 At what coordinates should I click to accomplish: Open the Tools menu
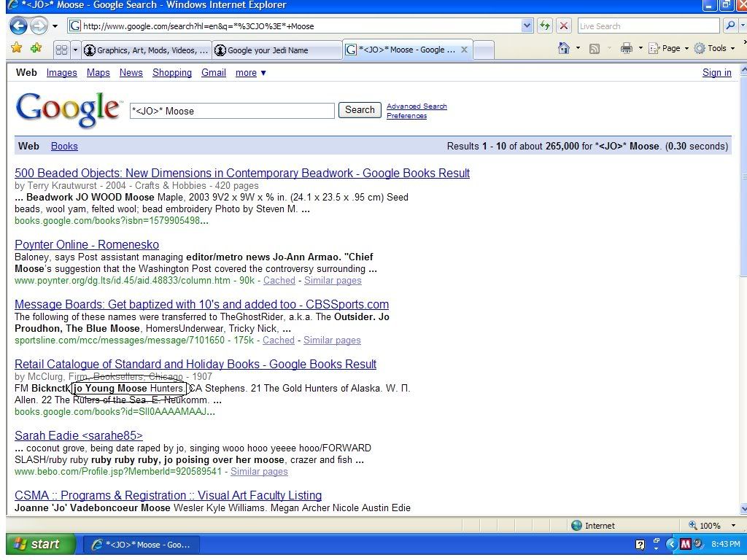[x=714, y=48]
